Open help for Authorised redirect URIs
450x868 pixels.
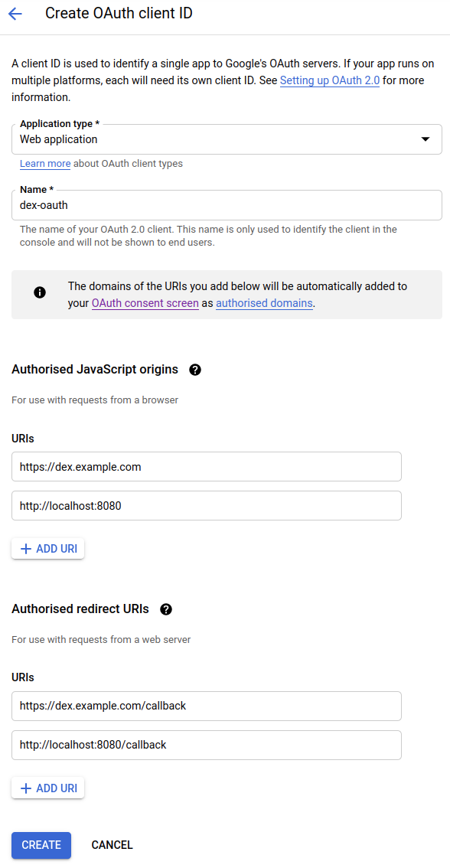point(166,609)
